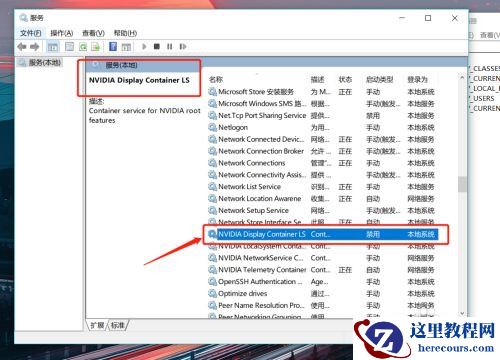
Task: Go forward with the right arrow toolbar button
Action: click(35, 47)
